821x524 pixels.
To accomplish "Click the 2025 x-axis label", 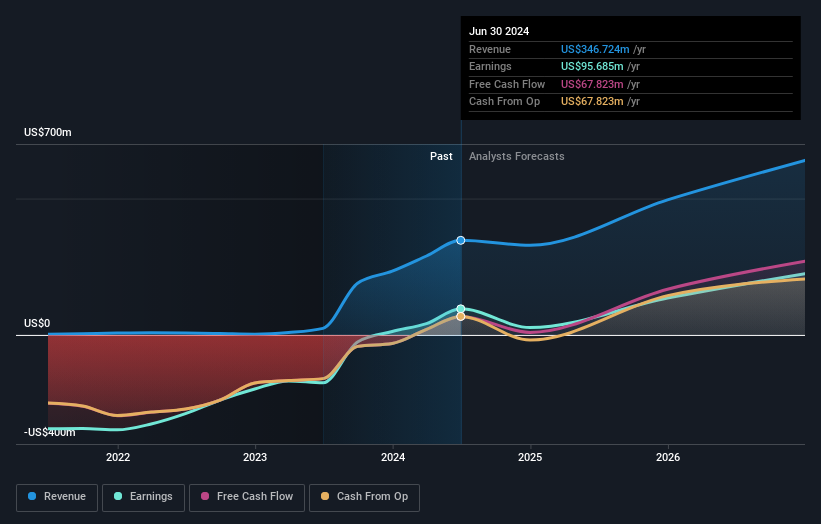I will [530, 457].
